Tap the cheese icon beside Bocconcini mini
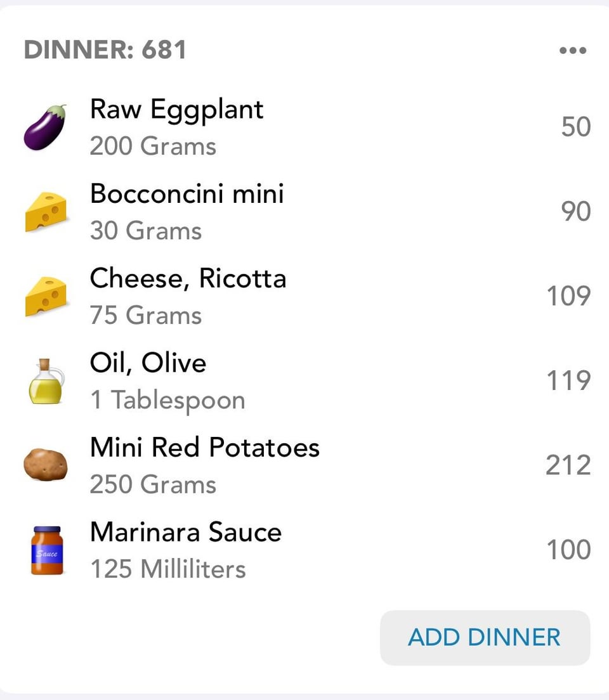The width and height of the screenshot is (609, 700). pos(46,212)
